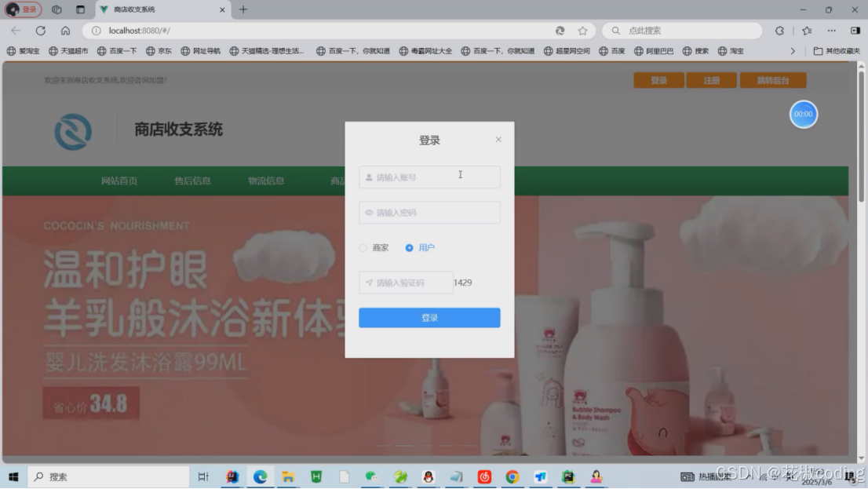Image resolution: width=868 pixels, height=489 pixels.
Task: Open the 毒霸网址大全 bookmark
Action: (425, 51)
